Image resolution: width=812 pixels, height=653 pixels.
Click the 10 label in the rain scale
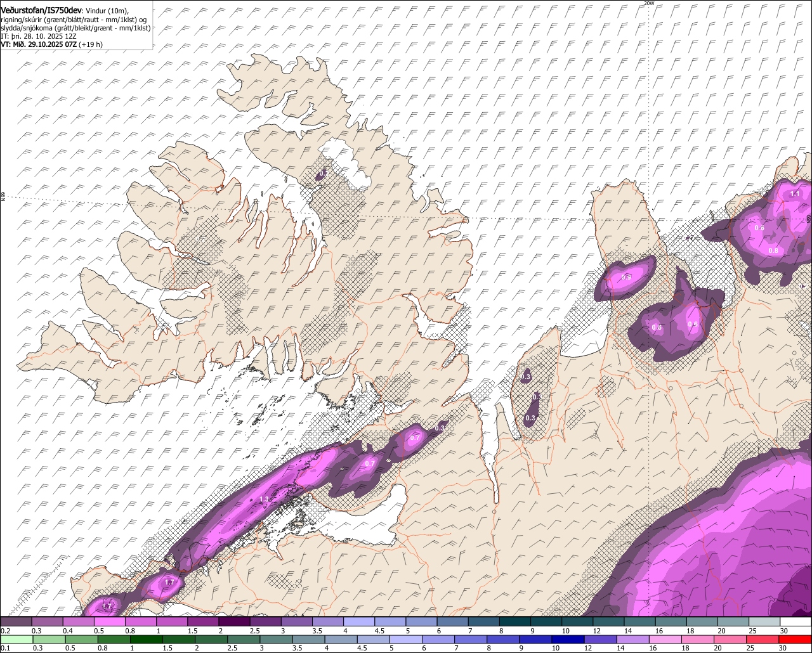tap(555, 648)
